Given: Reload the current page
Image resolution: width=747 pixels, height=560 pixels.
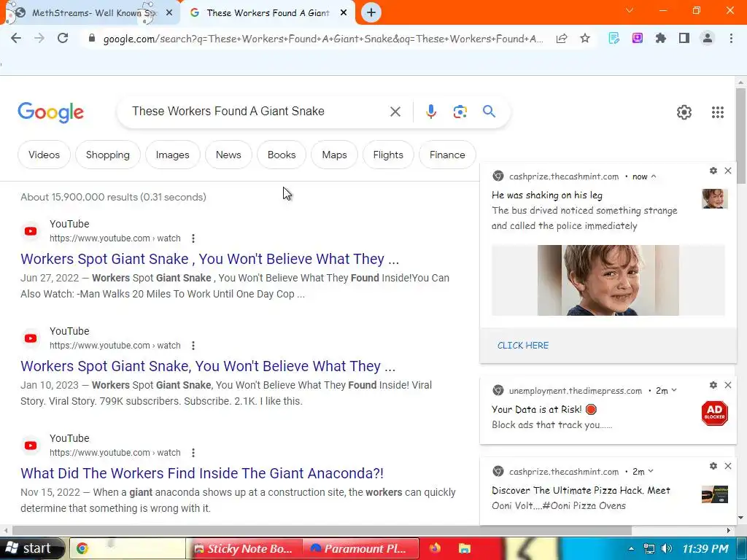Looking at the screenshot, I should (x=63, y=39).
